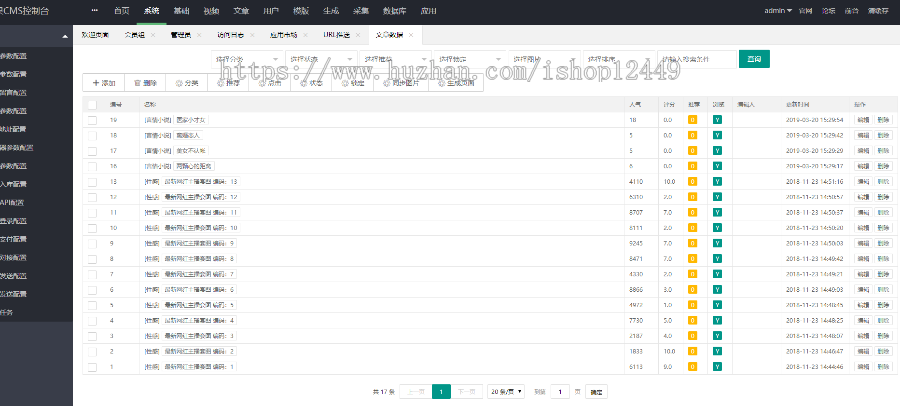Close the URL推送 tab
Screen dimensions: 900x406
pos(358,35)
